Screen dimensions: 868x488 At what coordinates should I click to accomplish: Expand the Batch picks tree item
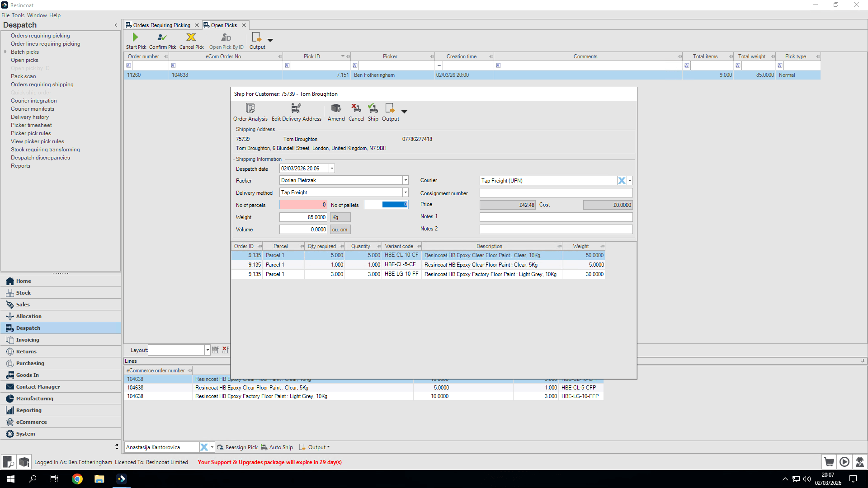click(5, 52)
